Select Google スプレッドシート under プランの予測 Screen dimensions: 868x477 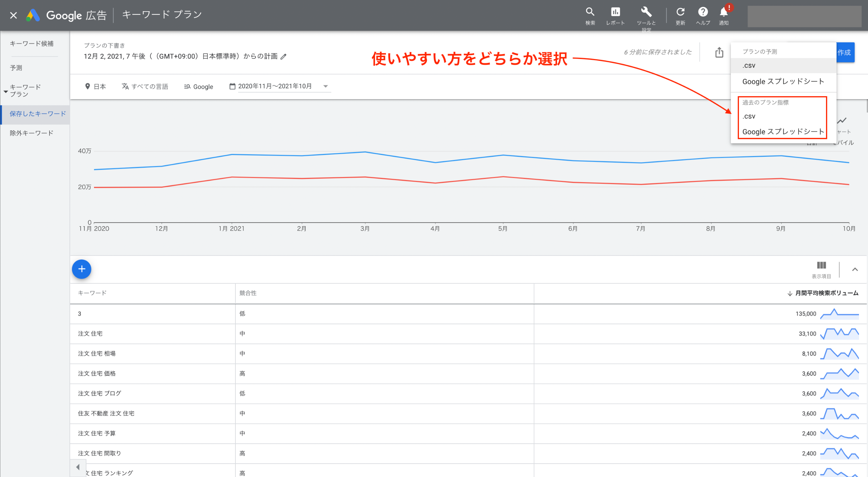pos(783,81)
